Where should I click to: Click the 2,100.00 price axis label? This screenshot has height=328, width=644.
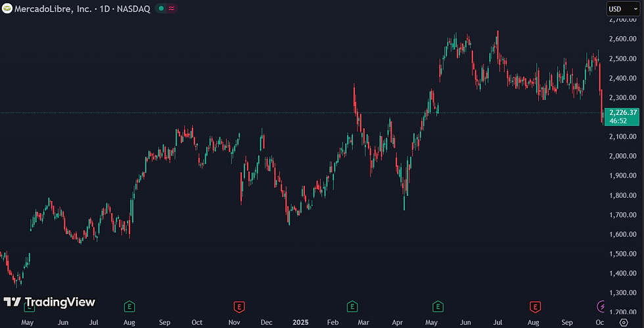[623, 137]
